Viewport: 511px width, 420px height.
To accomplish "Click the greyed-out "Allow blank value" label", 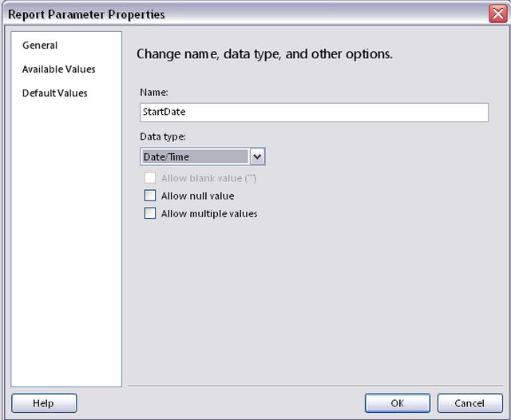I will 208,178.
